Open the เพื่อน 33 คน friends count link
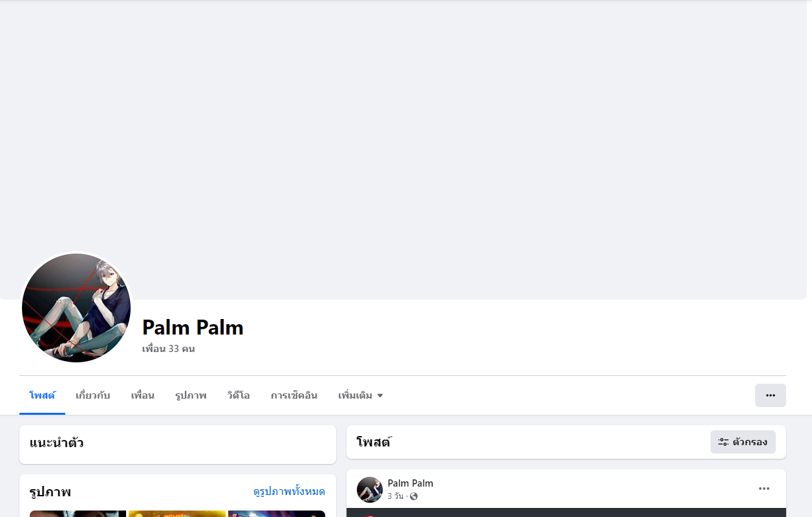The width and height of the screenshot is (812, 517). pos(168,349)
